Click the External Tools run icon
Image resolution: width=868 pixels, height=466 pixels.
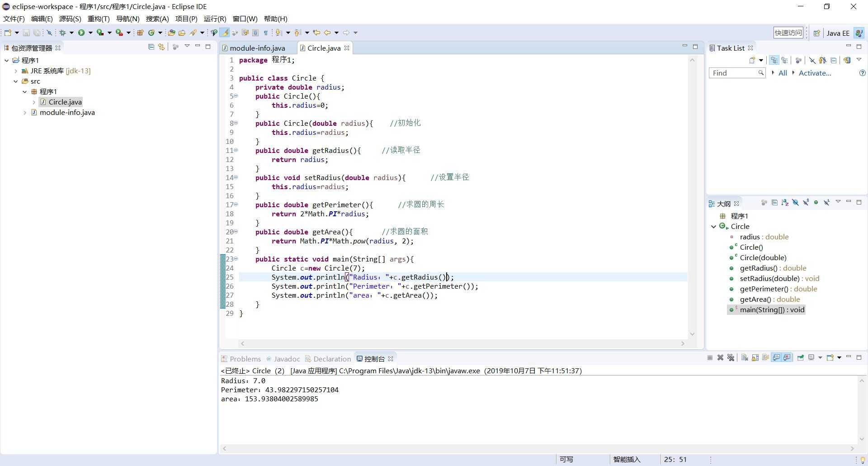[119, 33]
